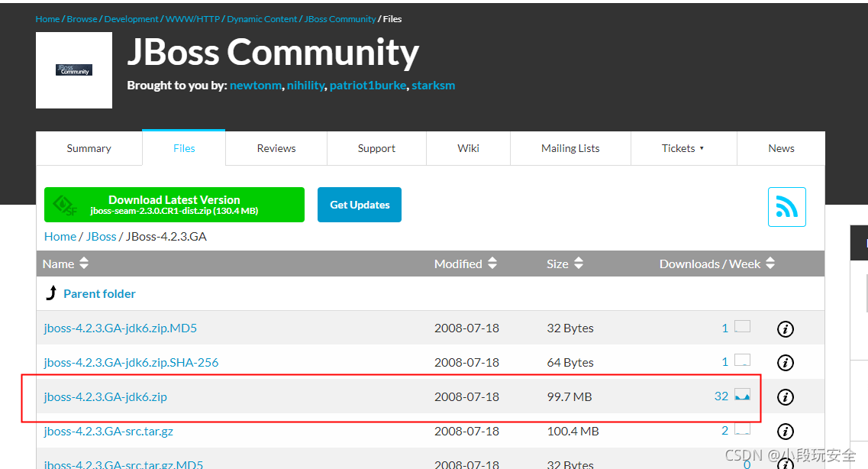Viewport: 868px width, 469px height.
Task: Open jboss-4.2.3.GA-jdk6.zip.MD5 link
Action: click(x=120, y=328)
